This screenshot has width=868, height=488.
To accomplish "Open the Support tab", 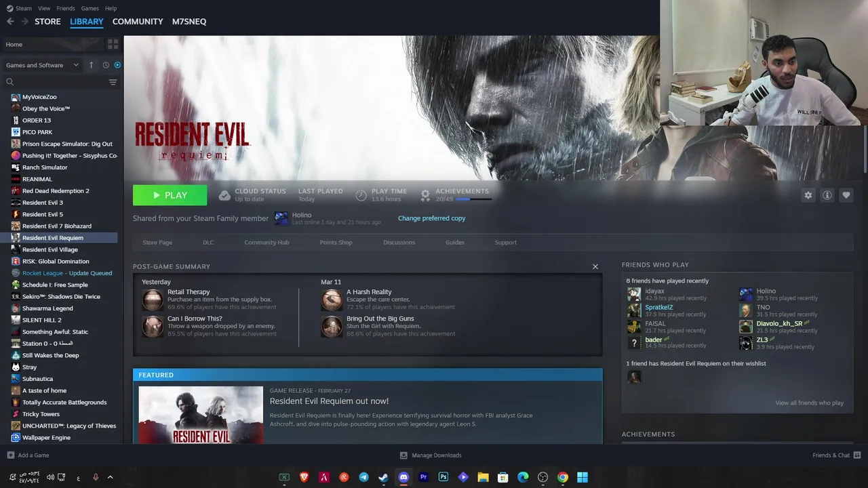I will (x=505, y=243).
